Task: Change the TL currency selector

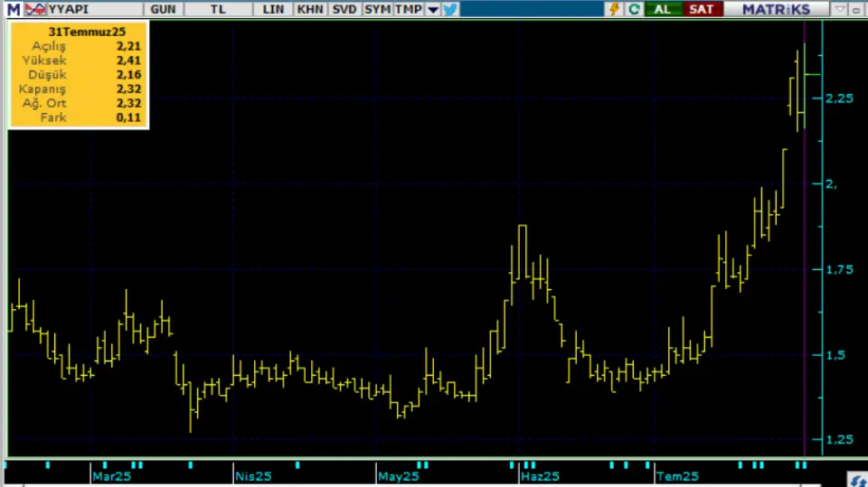Action: click(218, 9)
